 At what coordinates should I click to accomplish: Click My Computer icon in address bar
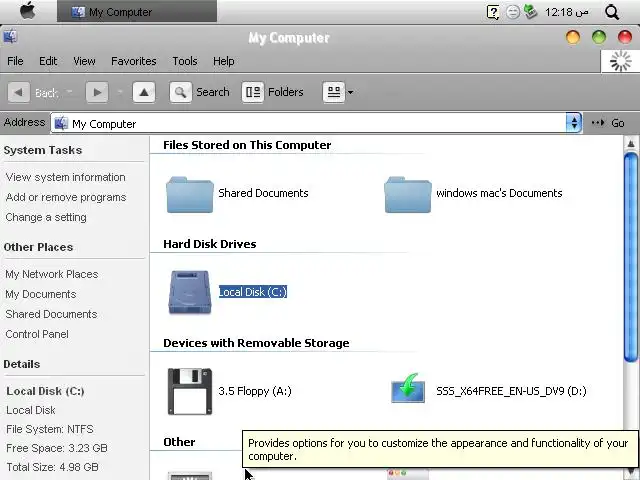click(x=61, y=123)
